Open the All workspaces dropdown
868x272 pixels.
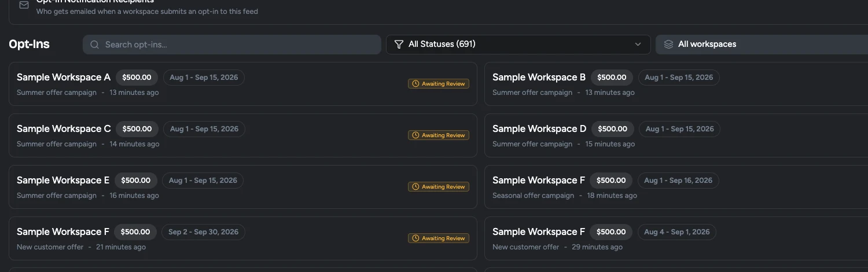(762, 44)
